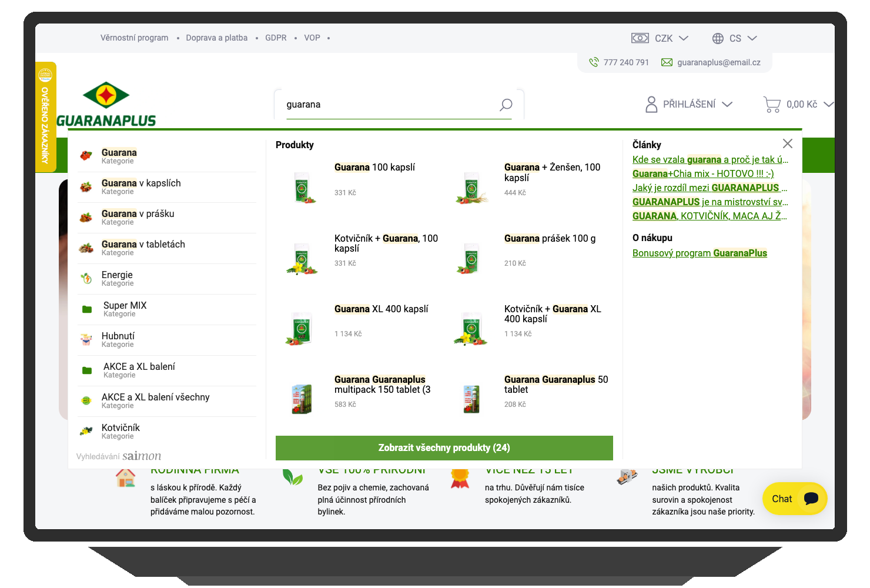Click into the guarana search field
The height and width of the screenshot is (588, 870).
pos(388,105)
